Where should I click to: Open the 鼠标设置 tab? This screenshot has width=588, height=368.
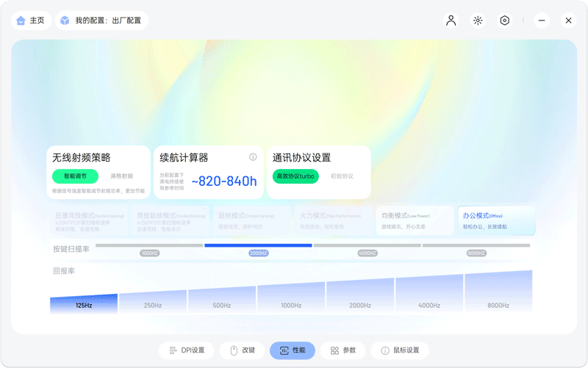click(400, 350)
